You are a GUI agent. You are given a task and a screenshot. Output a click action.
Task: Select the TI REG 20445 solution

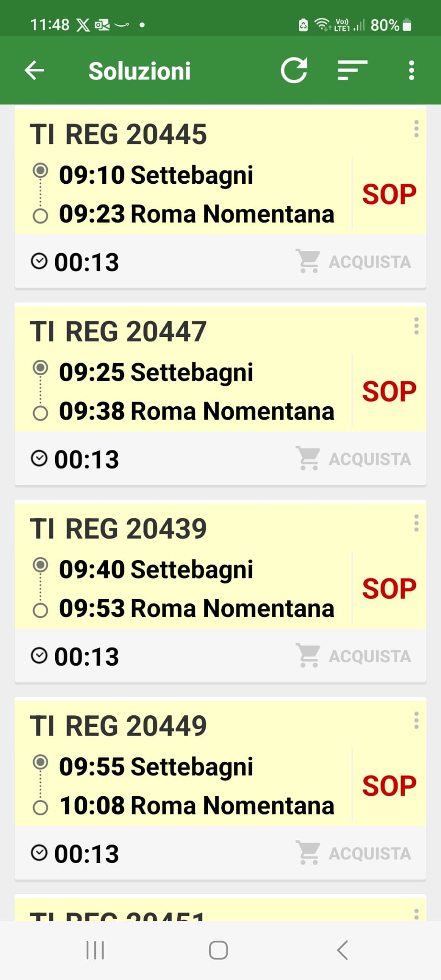coord(118,134)
